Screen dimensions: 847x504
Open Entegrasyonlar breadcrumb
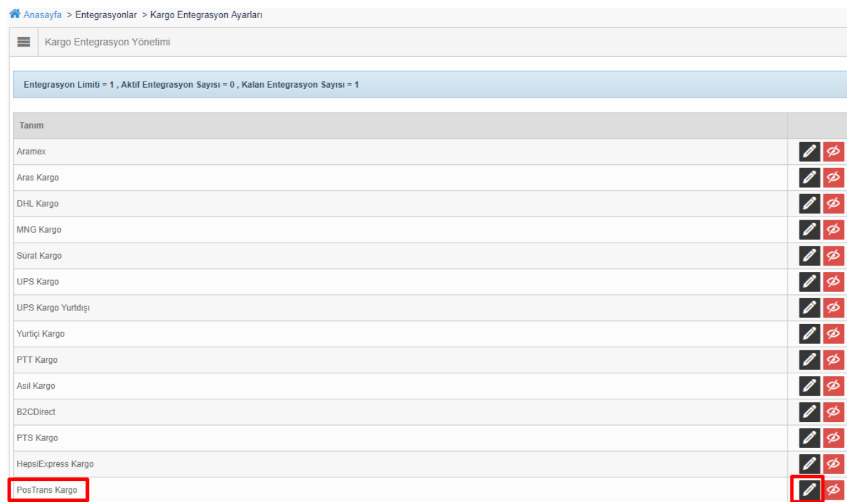pos(106,15)
